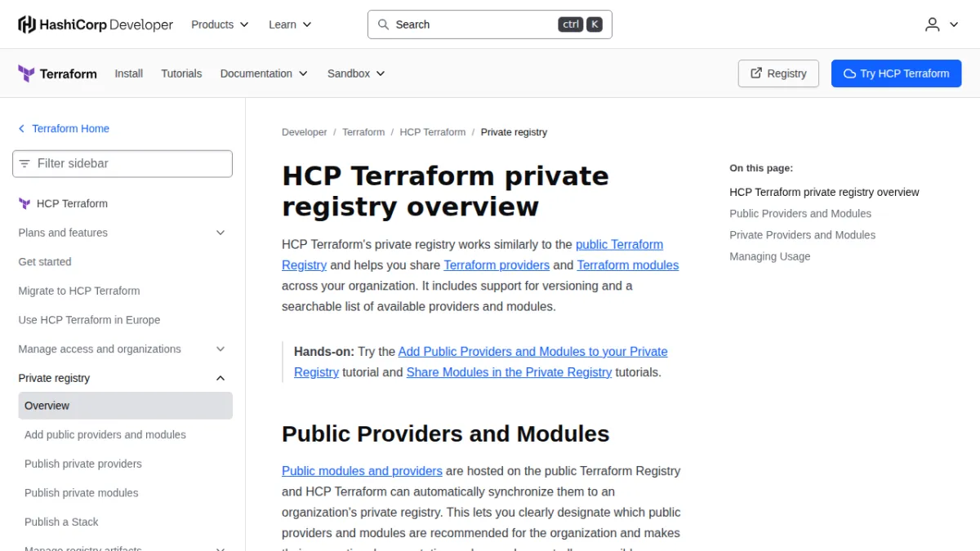Click the Terraform breadcrumb link
This screenshot has height=551, width=980.
tap(363, 132)
